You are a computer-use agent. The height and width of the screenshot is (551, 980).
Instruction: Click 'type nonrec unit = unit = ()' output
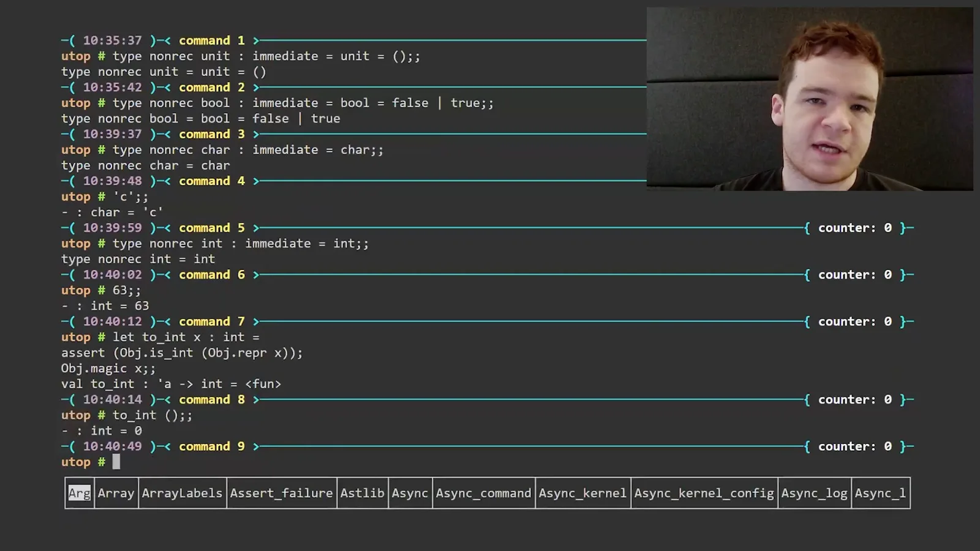point(164,72)
